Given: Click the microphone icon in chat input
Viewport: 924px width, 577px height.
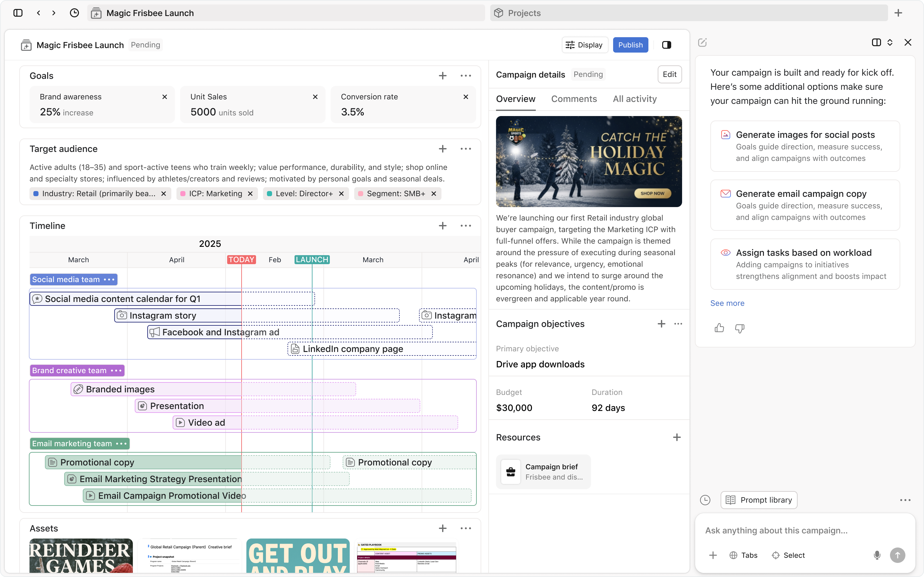Looking at the screenshot, I should point(877,555).
